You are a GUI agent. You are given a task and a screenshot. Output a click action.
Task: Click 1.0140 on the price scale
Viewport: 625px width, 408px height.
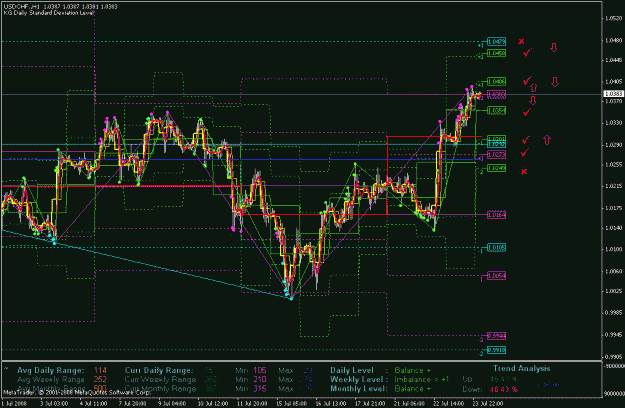tap(613, 228)
